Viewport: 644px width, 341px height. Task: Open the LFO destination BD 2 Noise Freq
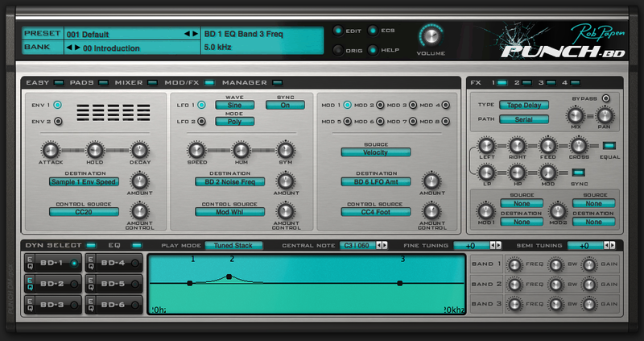(x=230, y=181)
